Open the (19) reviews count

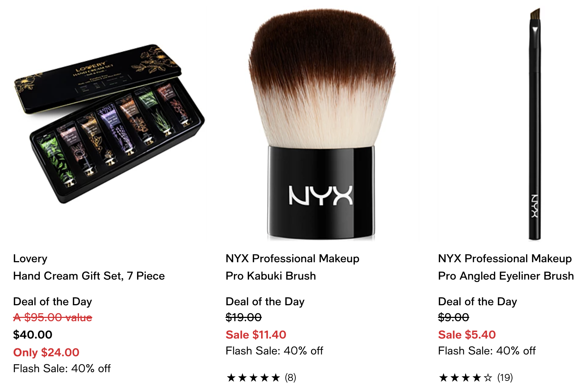point(505,378)
